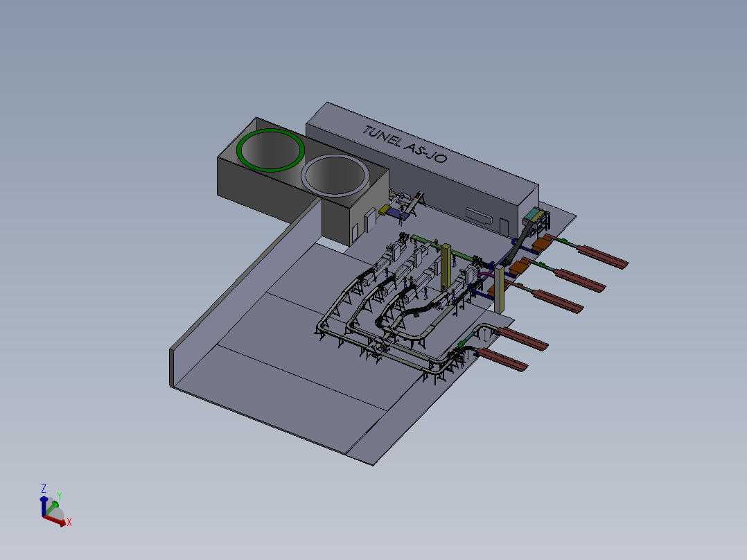Viewport: 747px width, 560px height.
Task: Select the gray-rimmed circular tank
Action: pos(335,175)
